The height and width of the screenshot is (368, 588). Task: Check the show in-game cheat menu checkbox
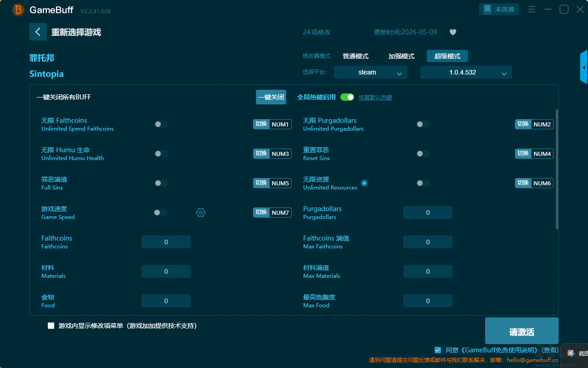[51, 326]
